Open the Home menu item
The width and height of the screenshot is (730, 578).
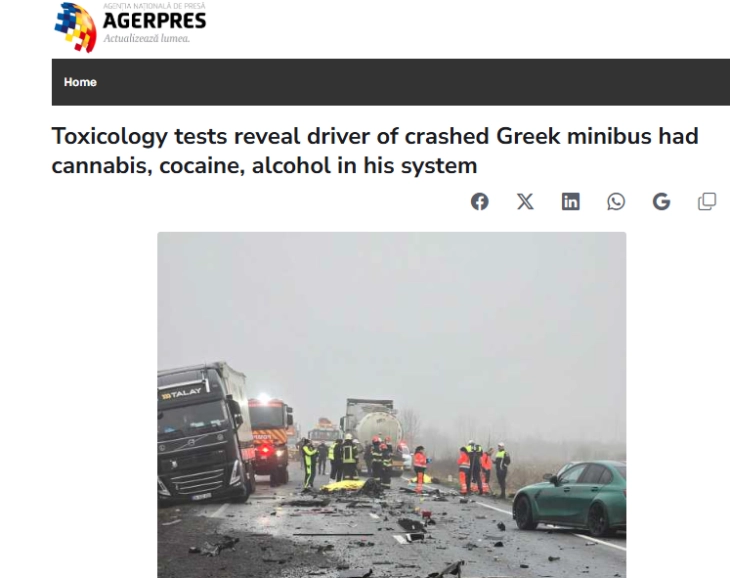point(80,82)
